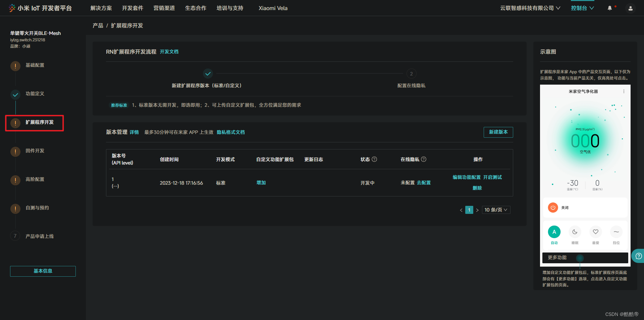Click the orange power icon in preview

click(553, 208)
